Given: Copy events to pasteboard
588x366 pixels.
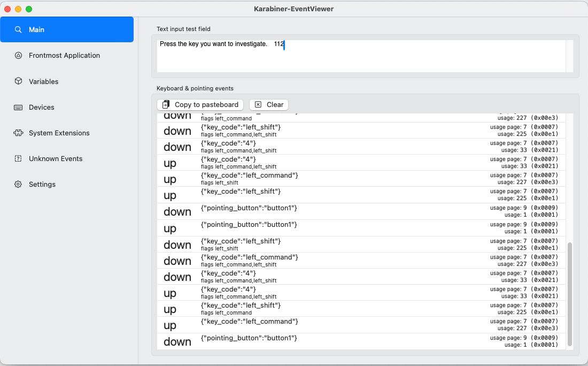Looking at the screenshot, I should [200, 105].
